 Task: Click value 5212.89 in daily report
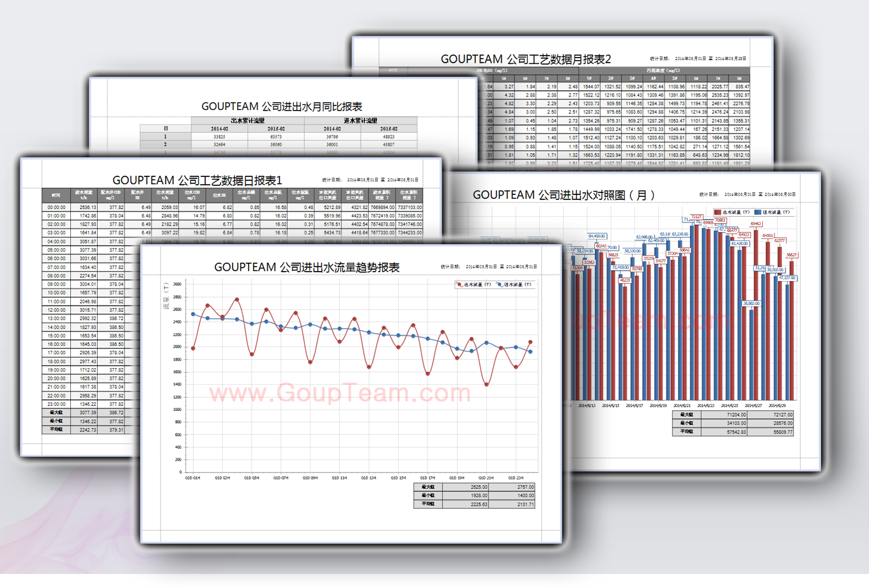coord(332,207)
